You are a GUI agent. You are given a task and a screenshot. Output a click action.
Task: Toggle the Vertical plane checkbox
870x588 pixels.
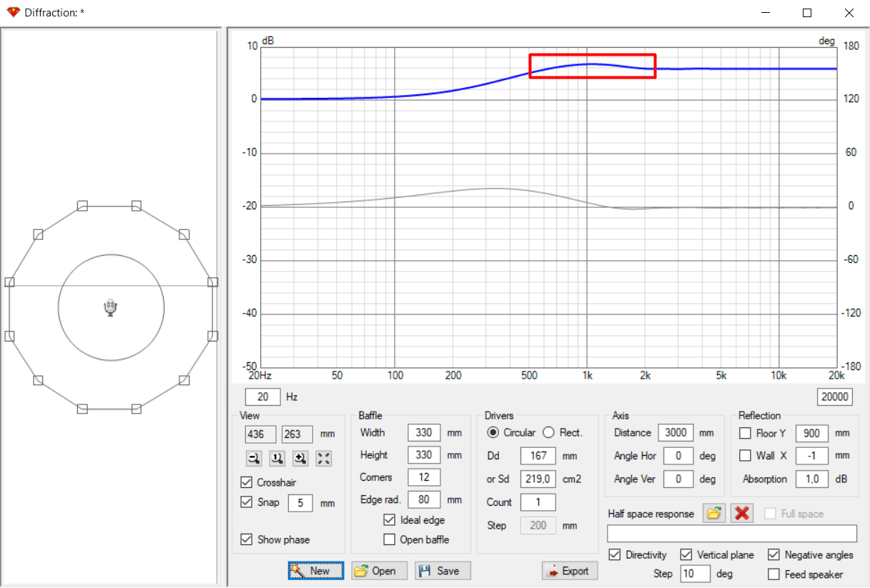(686, 554)
